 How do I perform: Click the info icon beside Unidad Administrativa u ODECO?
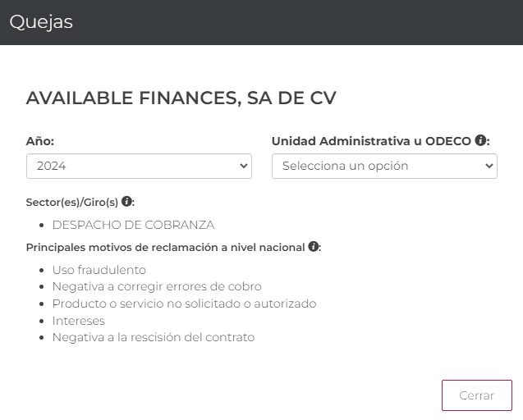pyautogui.click(x=480, y=140)
